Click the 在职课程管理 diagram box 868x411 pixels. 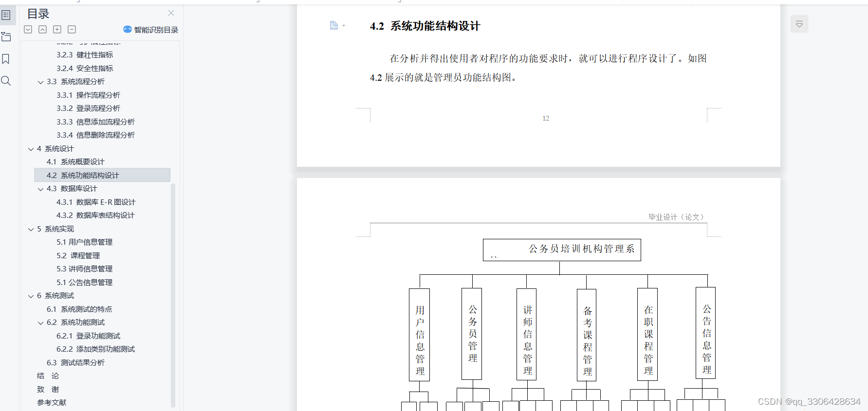click(x=647, y=334)
